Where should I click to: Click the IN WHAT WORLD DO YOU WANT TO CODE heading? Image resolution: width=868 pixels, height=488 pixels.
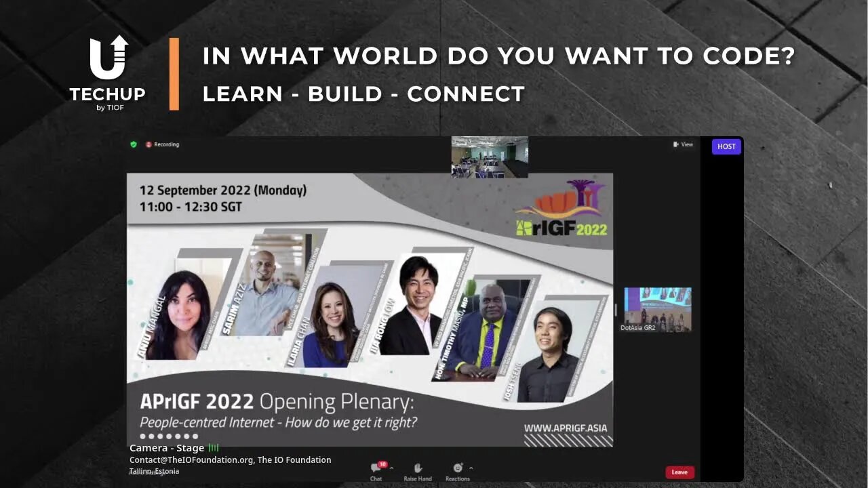coord(498,56)
